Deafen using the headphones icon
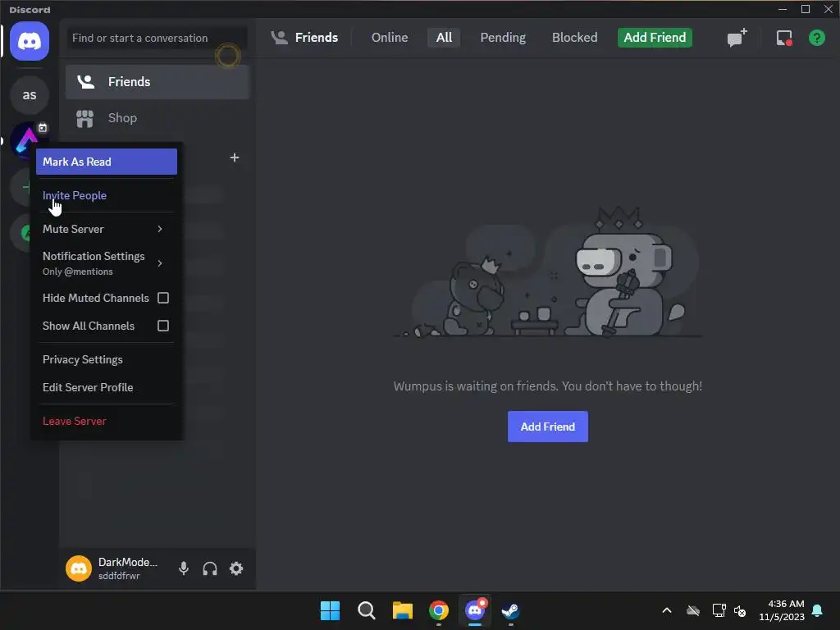840x630 pixels. 210,568
